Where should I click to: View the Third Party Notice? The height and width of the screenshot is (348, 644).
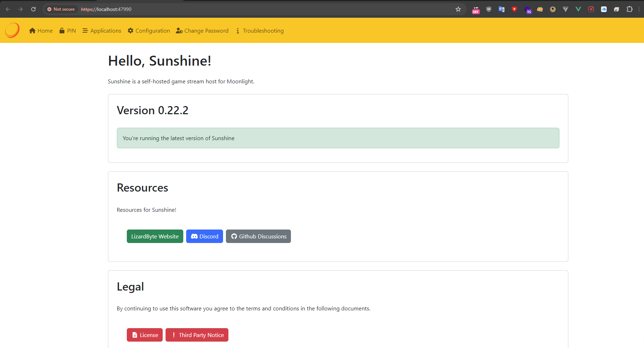pos(197,335)
